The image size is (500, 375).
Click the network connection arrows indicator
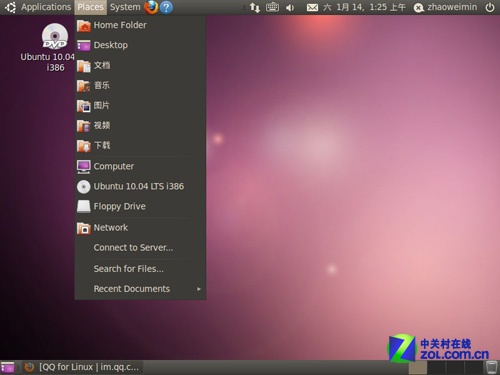[x=255, y=7]
